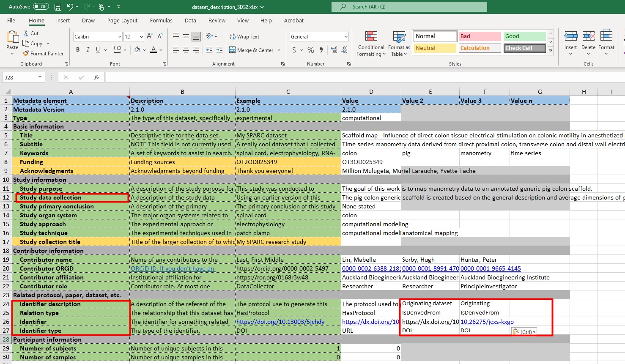Screen dimensions: 625x364
Task: Click the Borders icon
Action: tap(118, 50)
